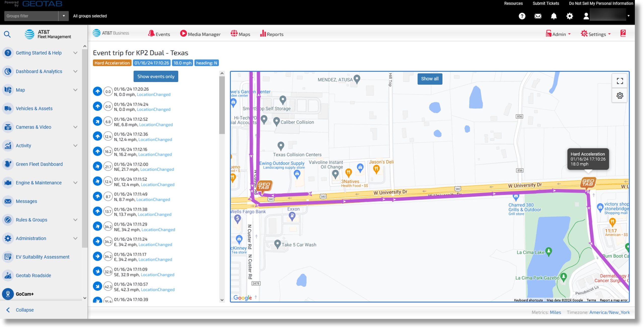Click the Submit Tickets link
Screen dimensions: 644x328
546,3
